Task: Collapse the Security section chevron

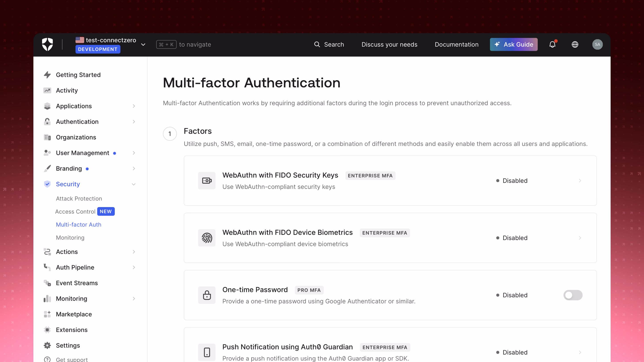Action: tap(134, 184)
